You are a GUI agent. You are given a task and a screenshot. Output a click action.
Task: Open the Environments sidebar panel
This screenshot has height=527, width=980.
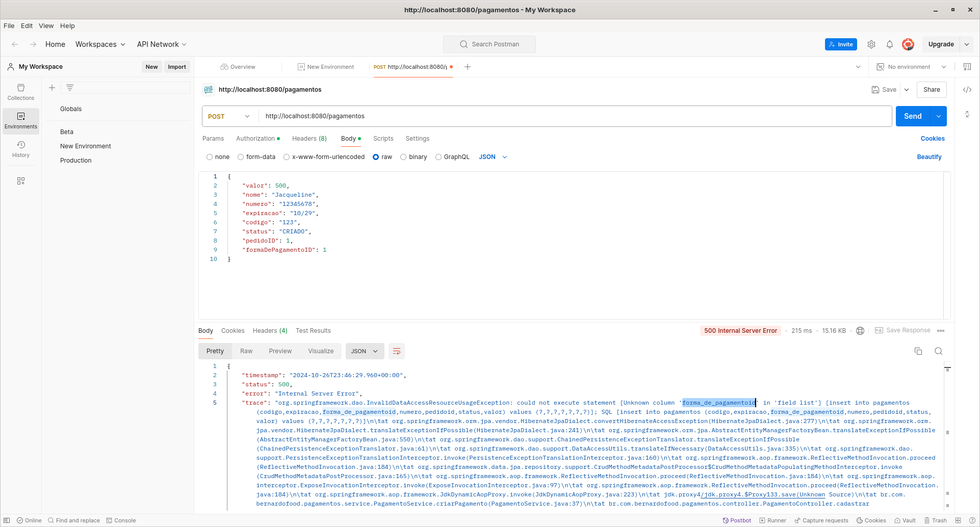(21, 120)
